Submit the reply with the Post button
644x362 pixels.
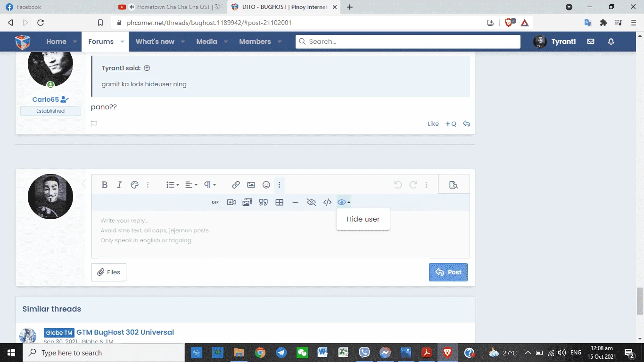448,272
